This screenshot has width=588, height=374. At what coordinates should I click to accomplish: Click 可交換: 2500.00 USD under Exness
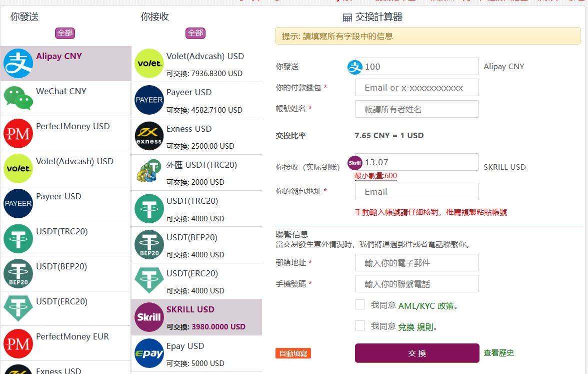click(x=200, y=146)
